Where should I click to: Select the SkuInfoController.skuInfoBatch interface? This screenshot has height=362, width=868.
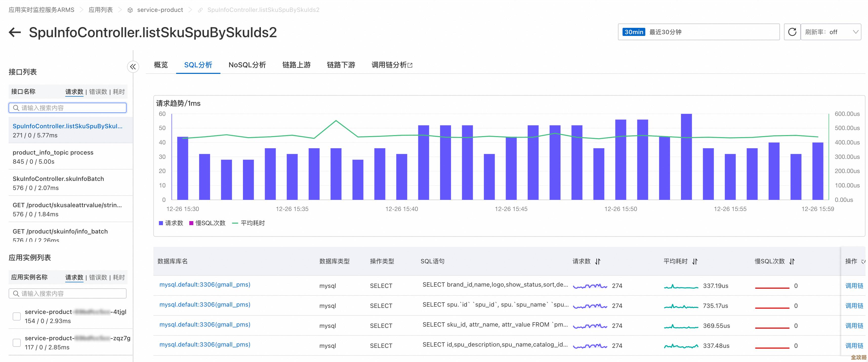pos(58,179)
